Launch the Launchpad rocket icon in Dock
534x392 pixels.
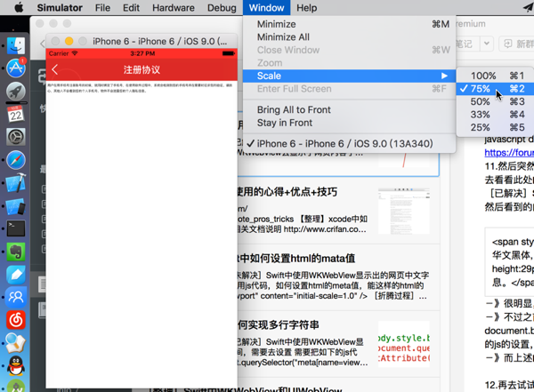tap(16, 92)
